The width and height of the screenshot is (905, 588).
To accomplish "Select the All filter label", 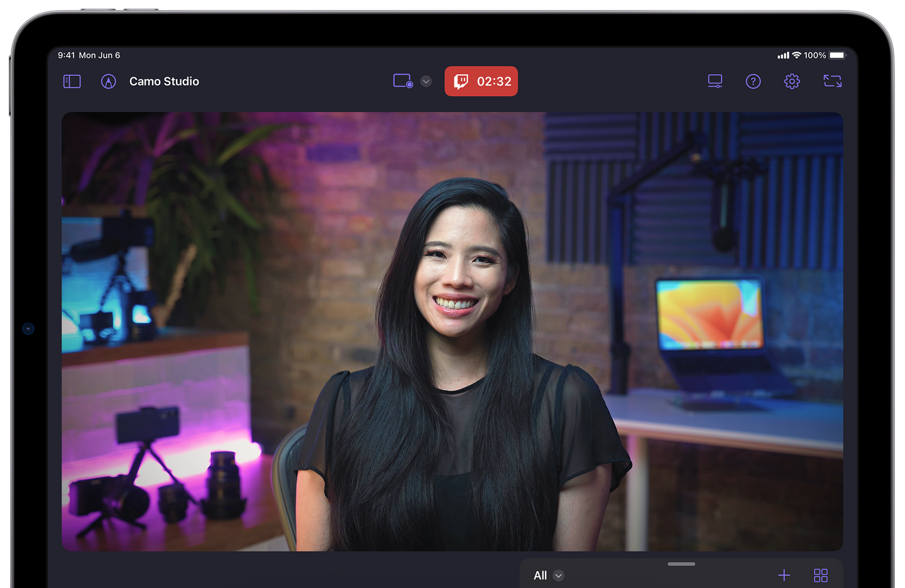I will click(540, 575).
